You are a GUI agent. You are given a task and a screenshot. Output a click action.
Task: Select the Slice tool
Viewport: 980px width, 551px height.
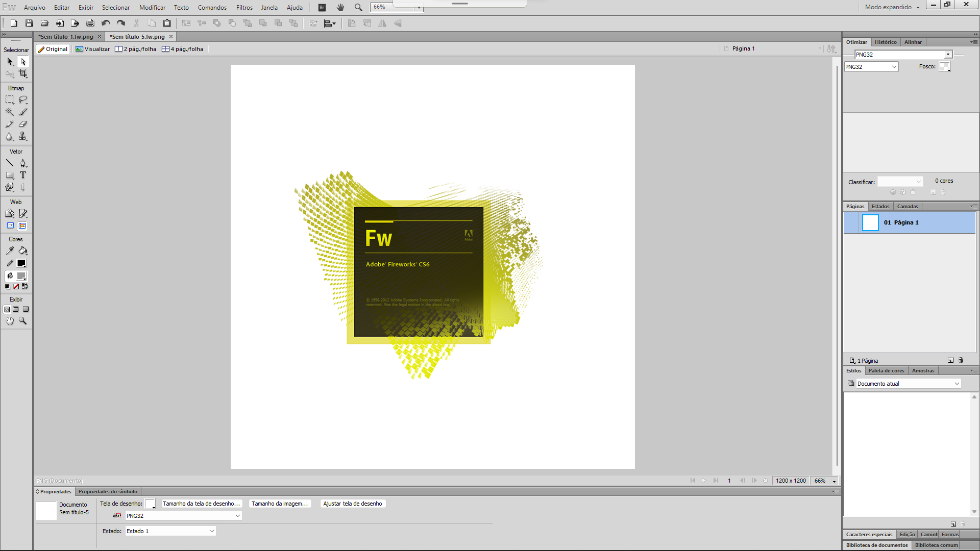[x=23, y=214]
